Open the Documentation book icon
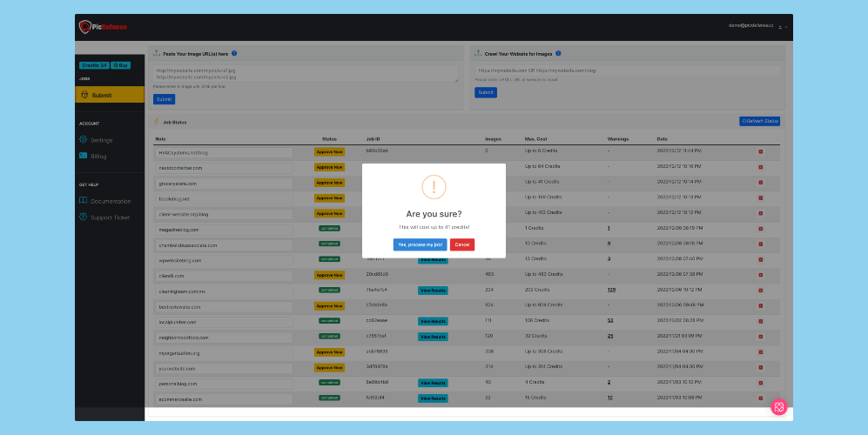This screenshot has height=435, width=868. [x=83, y=200]
